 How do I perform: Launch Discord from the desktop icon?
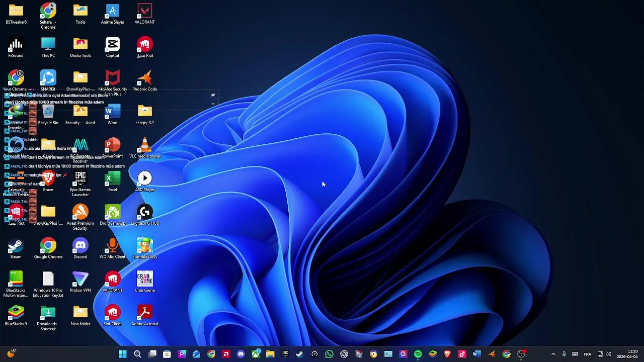point(80,249)
